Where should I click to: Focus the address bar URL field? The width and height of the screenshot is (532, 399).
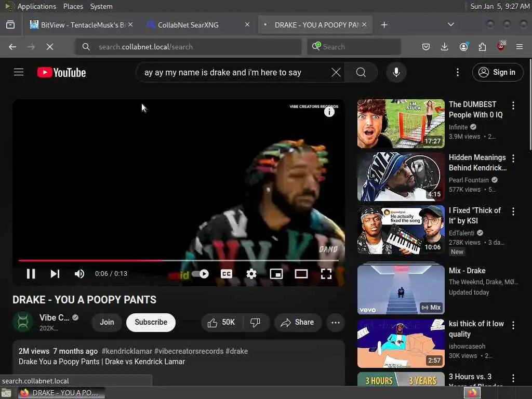[188, 47]
